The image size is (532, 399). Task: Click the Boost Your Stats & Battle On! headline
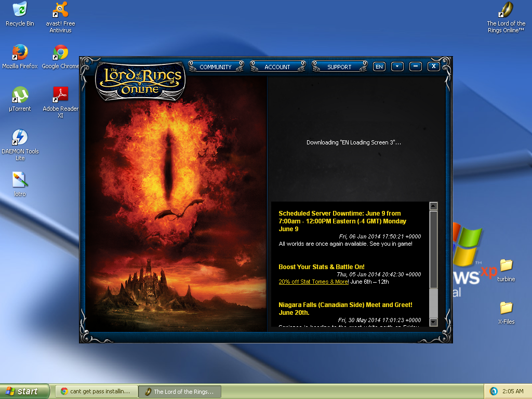click(321, 267)
